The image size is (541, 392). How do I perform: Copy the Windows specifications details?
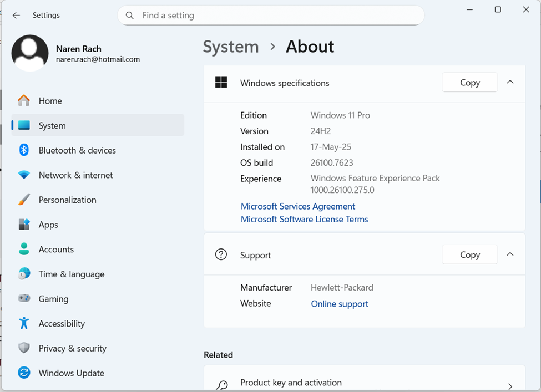[x=469, y=83]
